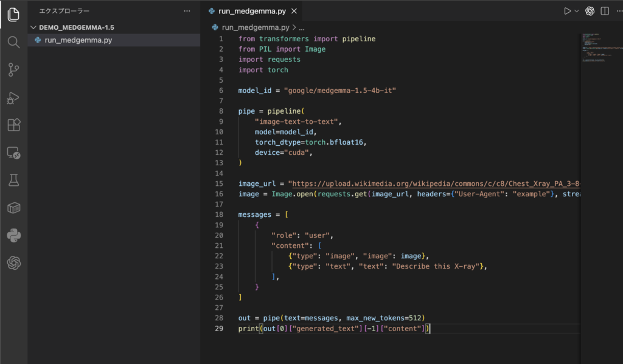623x364 pixels.
Task: Open the Source Control view
Action: pos(13,70)
